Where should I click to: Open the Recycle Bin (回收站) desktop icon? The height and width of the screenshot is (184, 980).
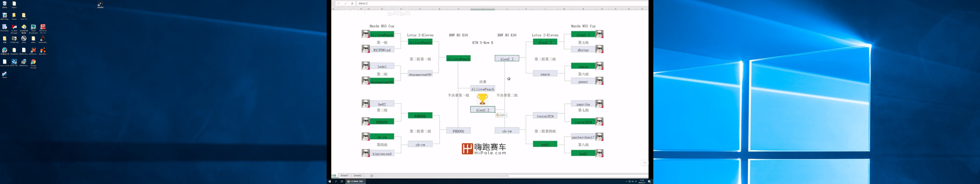[x=5, y=5]
